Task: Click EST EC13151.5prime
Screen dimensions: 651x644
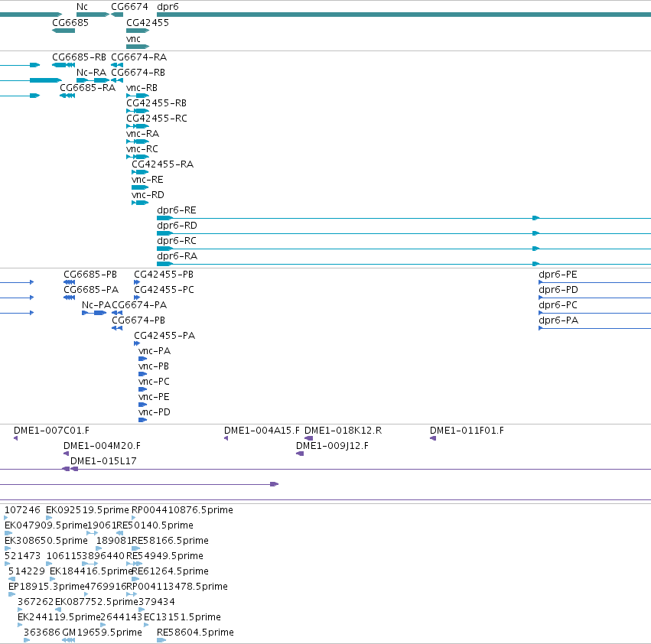Action: [182, 617]
